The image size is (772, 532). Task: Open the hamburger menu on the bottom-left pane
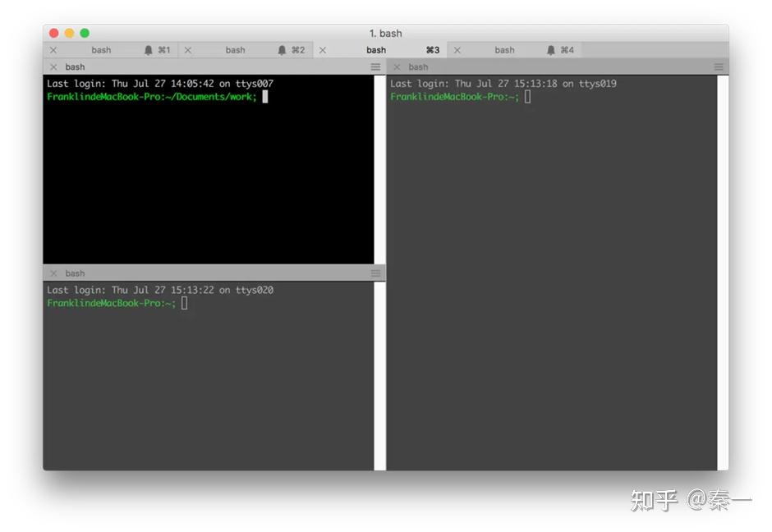tap(375, 273)
